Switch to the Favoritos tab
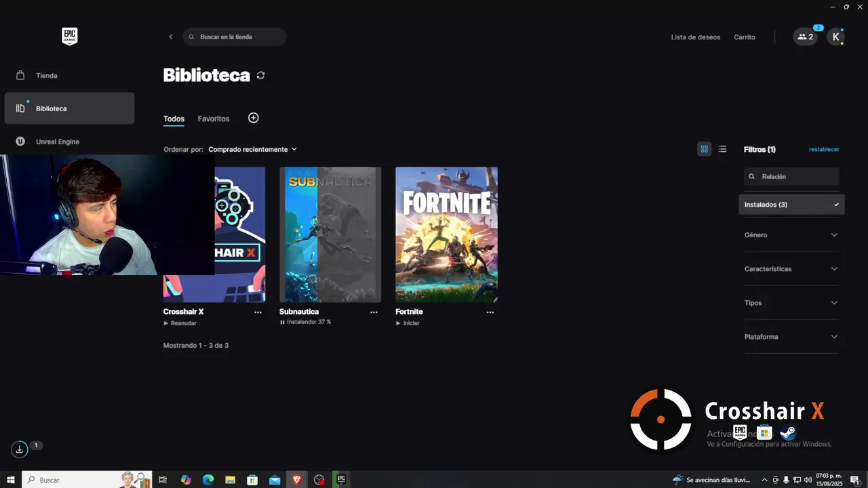 [x=214, y=119]
